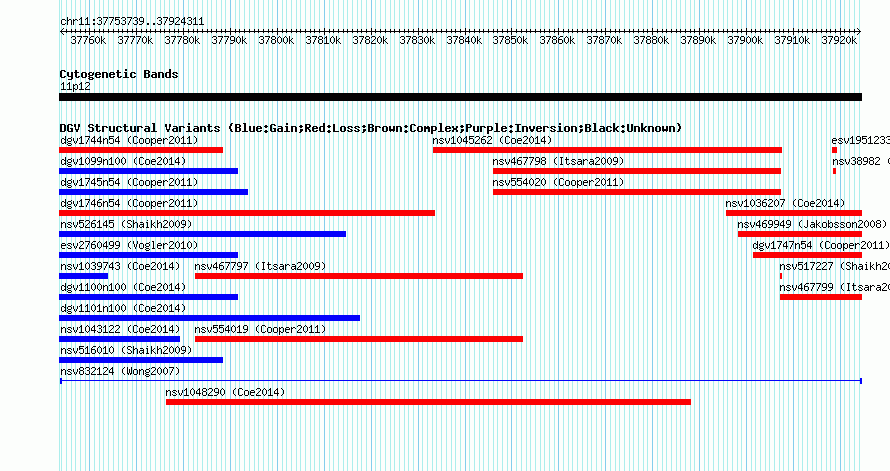Image resolution: width=890 pixels, height=471 pixels.
Task: Select nsv832124 (Wong2007) label
Action: point(120,371)
